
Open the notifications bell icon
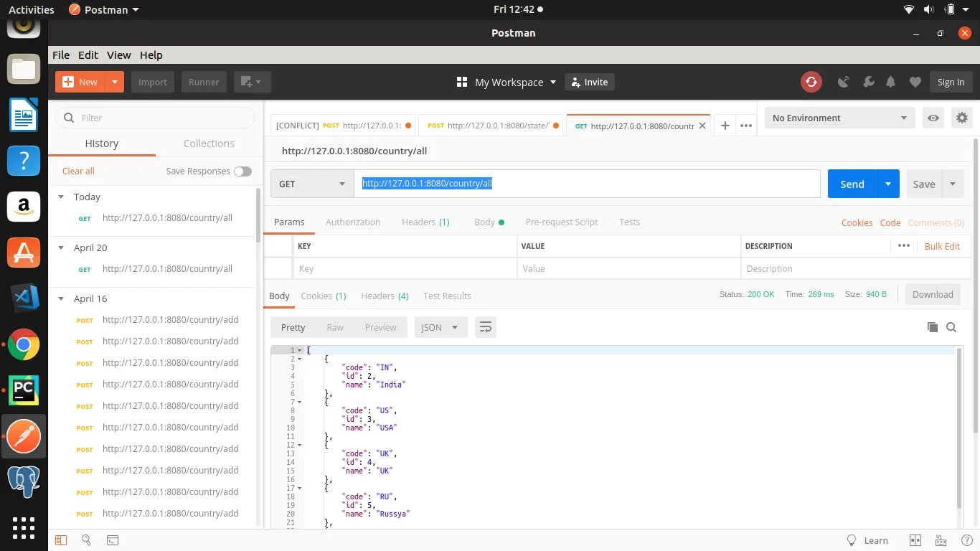pos(891,82)
